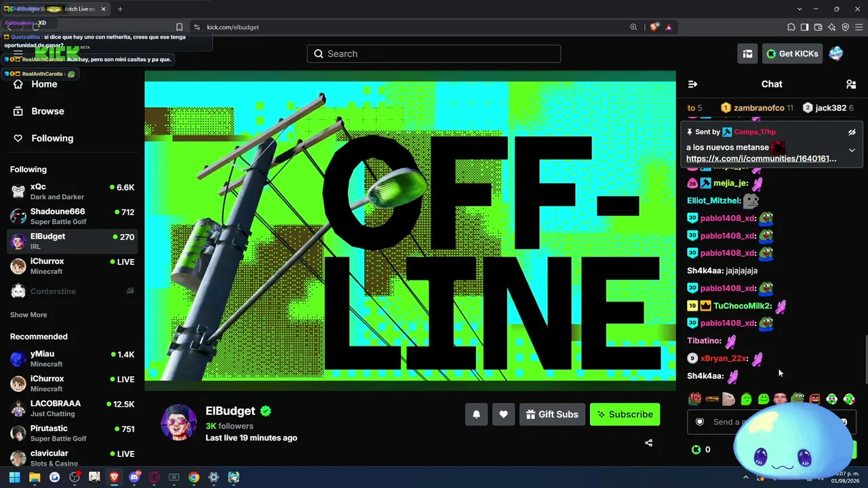Click the TOS Pepe emote in quick emotes
The image size is (868, 488).
click(x=695, y=399)
